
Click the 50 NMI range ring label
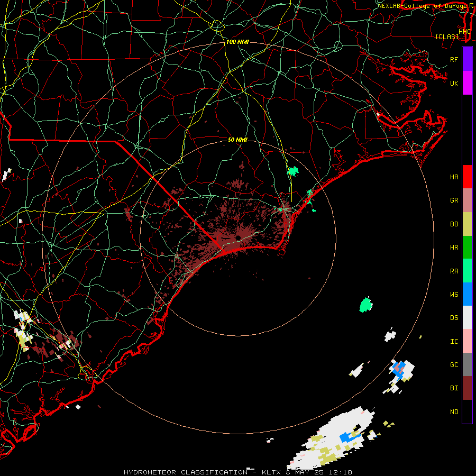click(x=237, y=140)
